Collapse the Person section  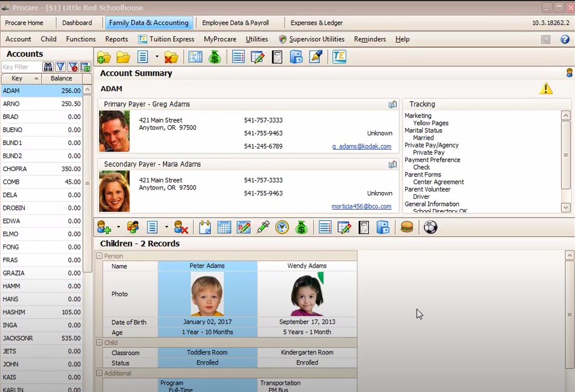[x=99, y=255]
